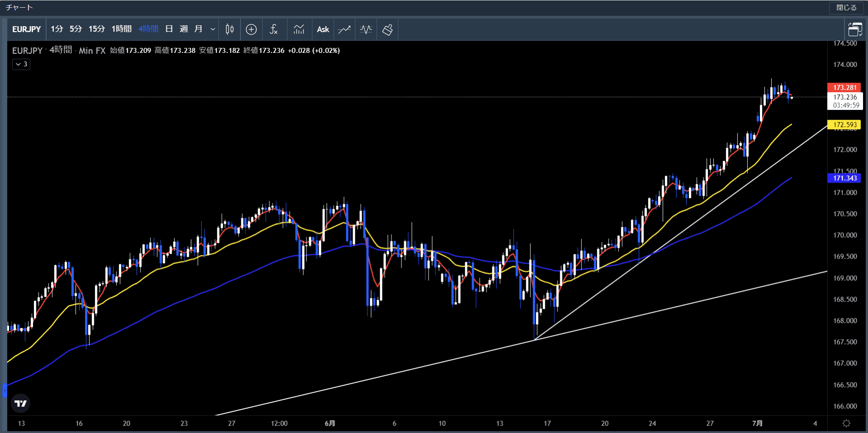This screenshot has height=433, width=868.
Task: Click the 27 date label before 12:00
Action: 231,424
